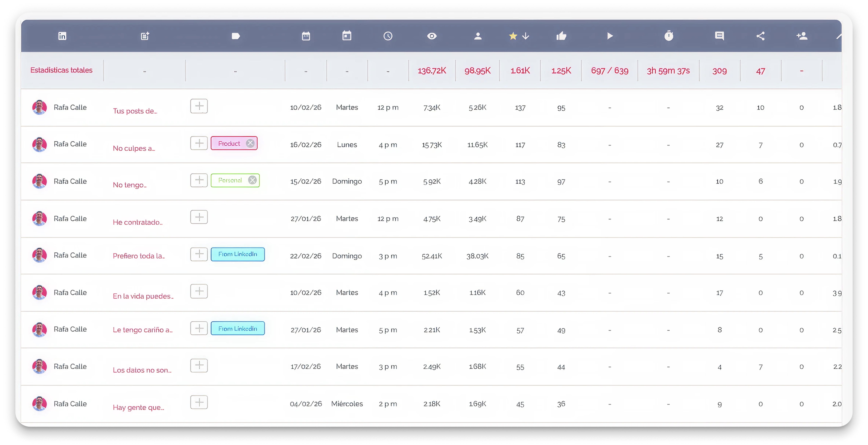
Task: Toggle star sort descending arrow
Action: [x=526, y=36]
